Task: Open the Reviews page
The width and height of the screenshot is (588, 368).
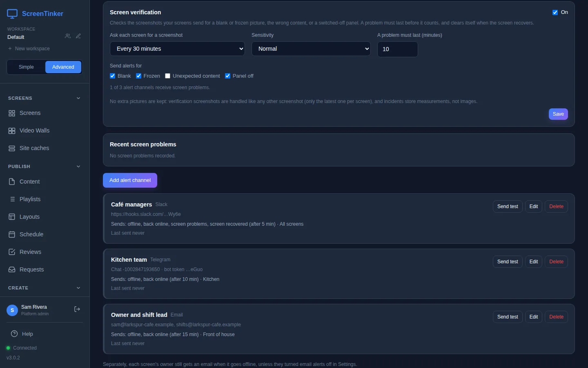Action: coord(45,252)
